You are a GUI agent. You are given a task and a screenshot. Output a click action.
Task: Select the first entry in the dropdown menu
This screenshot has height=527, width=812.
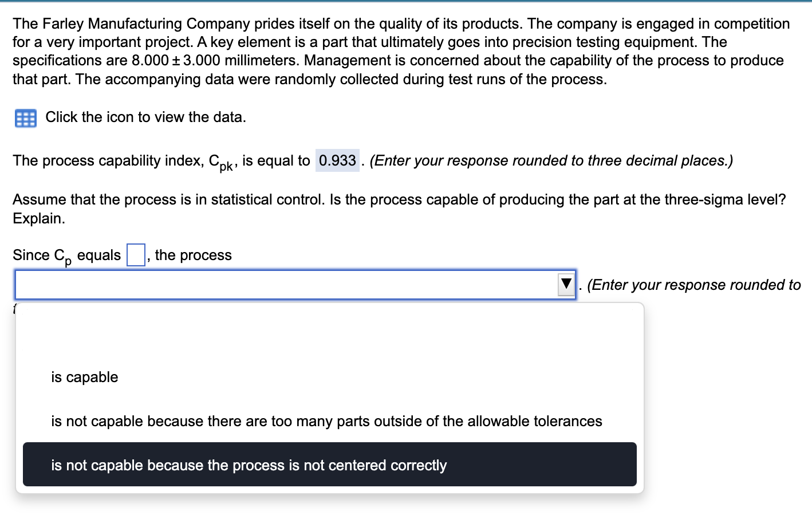click(x=84, y=377)
